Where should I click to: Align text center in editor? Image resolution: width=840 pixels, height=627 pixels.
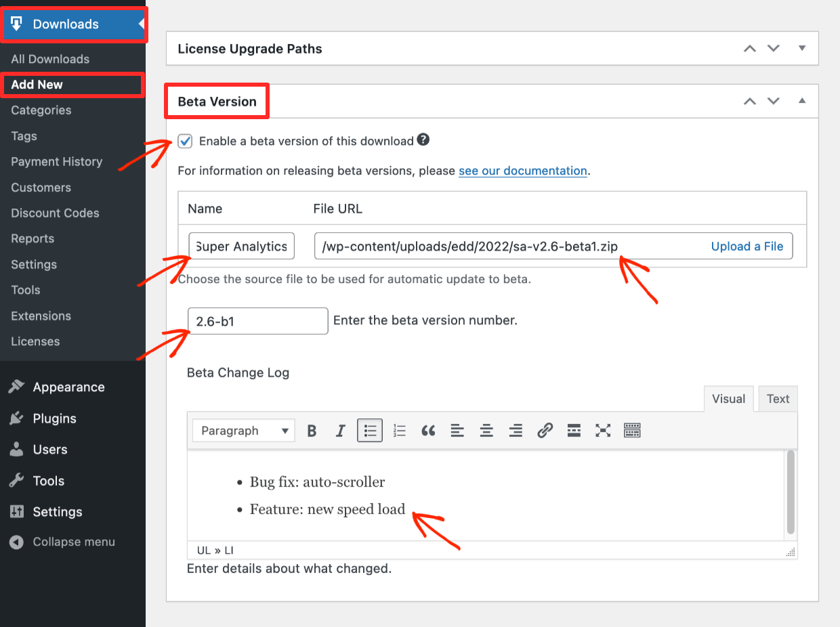[x=486, y=431]
